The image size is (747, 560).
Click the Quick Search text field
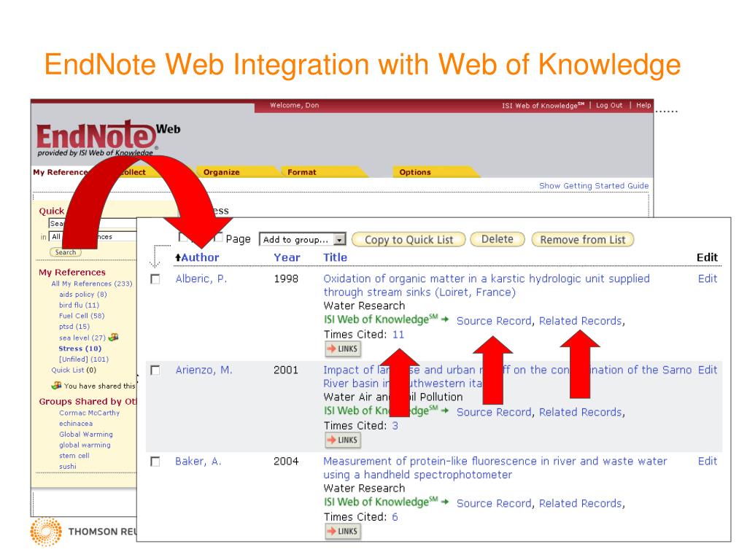coord(93,224)
